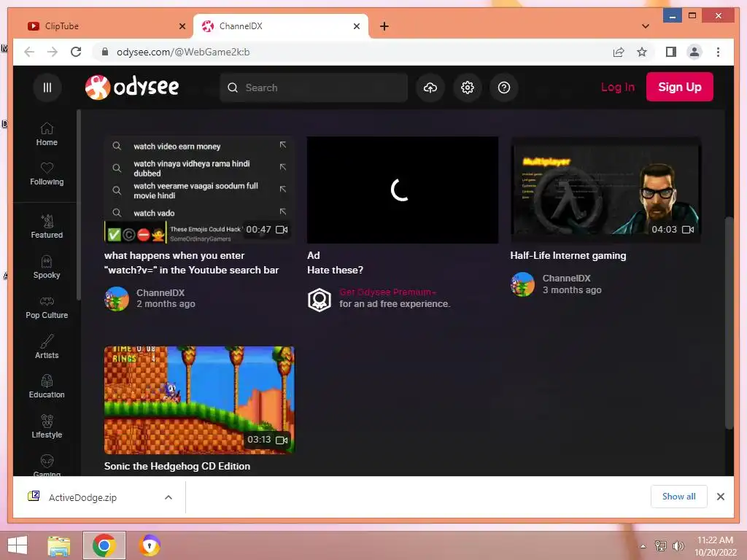
Task: Click the site lock icon
Action: pos(105,52)
